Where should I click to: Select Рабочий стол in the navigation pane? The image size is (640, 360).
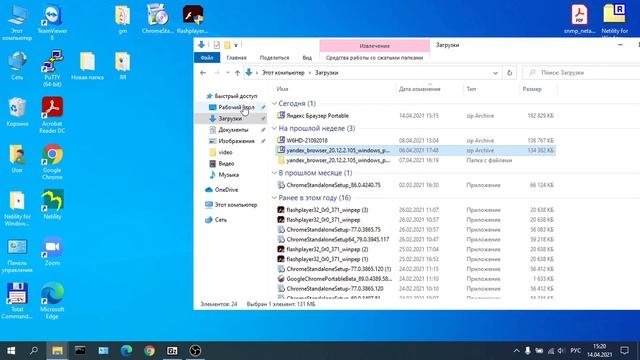point(236,107)
